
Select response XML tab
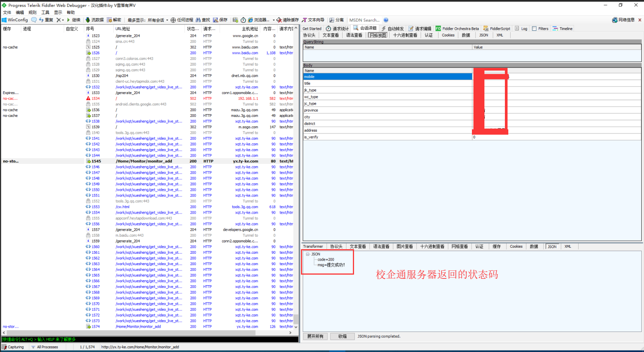tap(567, 247)
